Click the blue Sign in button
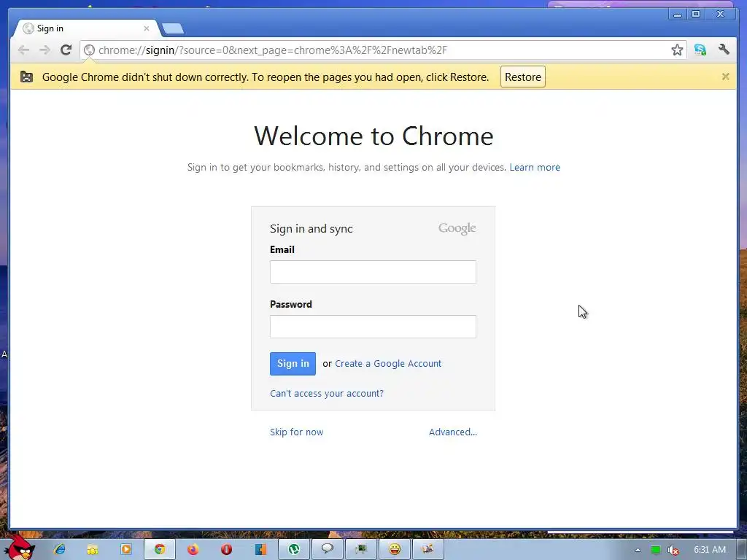 [x=293, y=364]
